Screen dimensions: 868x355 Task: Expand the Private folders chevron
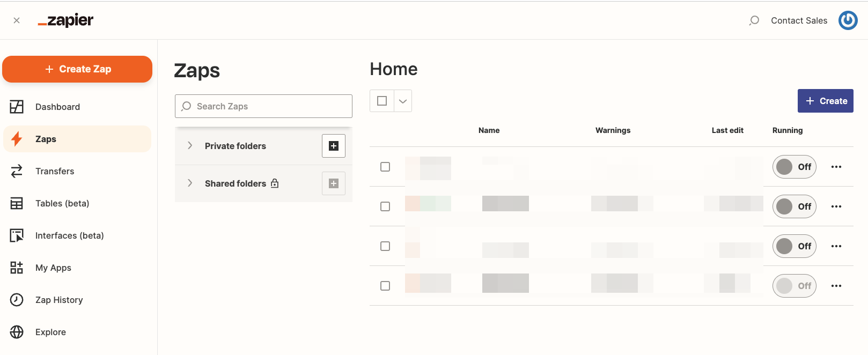coord(190,145)
